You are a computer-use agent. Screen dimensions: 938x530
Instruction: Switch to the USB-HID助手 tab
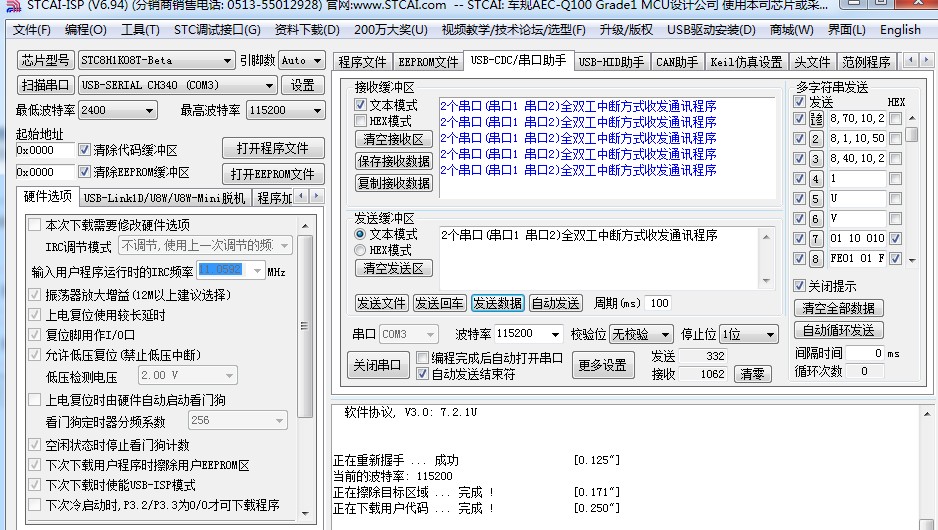(611, 62)
